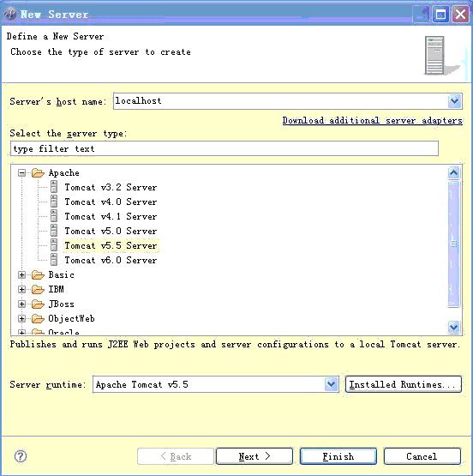Open the host name dropdown arrow
The height and width of the screenshot is (476, 473).
454,101
